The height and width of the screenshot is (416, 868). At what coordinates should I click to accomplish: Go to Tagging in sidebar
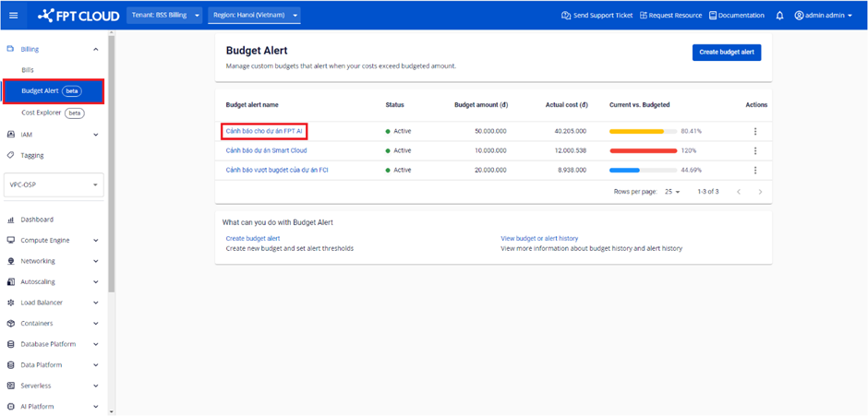point(32,155)
